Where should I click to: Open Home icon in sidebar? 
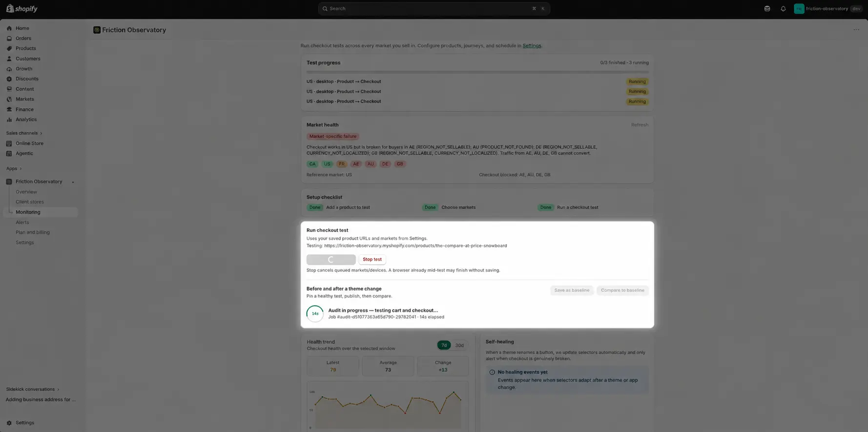click(9, 28)
